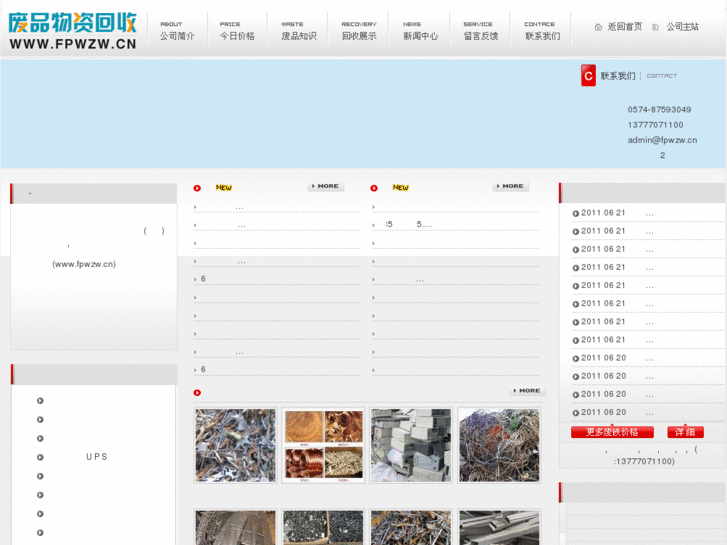Click the red C contact icon
727x545 pixels.
coord(588,75)
